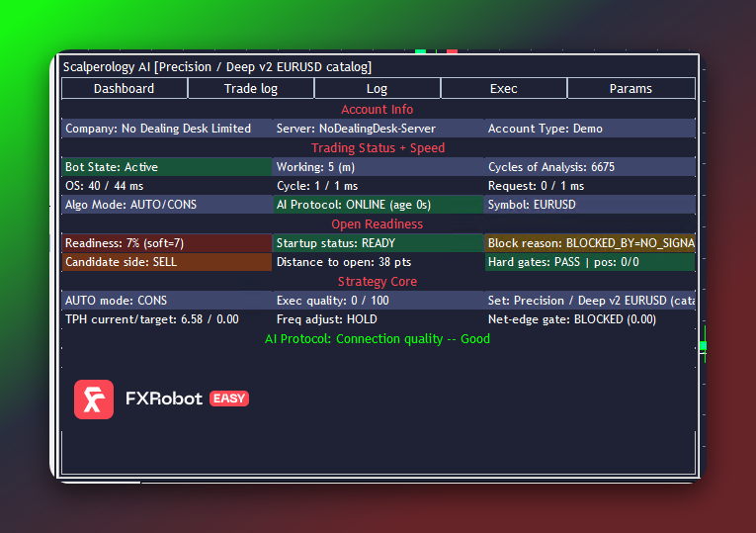Click Exec quality: 0 / 100 cell
This screenshot has width=756, height=533.
pyautogui.click(x=378, y=301)
